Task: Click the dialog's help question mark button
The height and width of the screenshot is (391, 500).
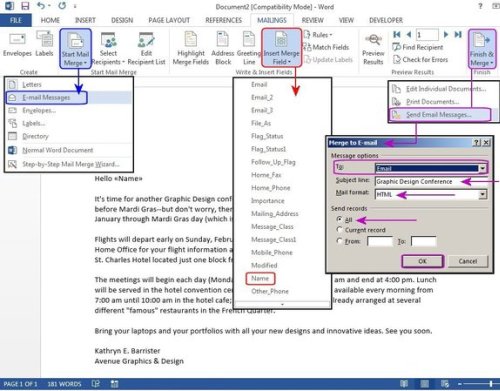Action: (477, 143)
